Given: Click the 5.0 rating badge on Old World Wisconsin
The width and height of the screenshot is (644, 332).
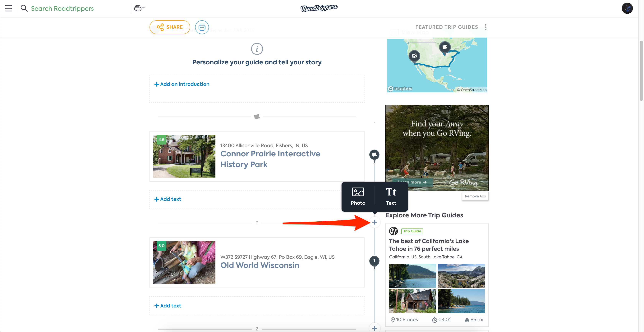Looking at the screenshot, I should [x=161, y=246].
